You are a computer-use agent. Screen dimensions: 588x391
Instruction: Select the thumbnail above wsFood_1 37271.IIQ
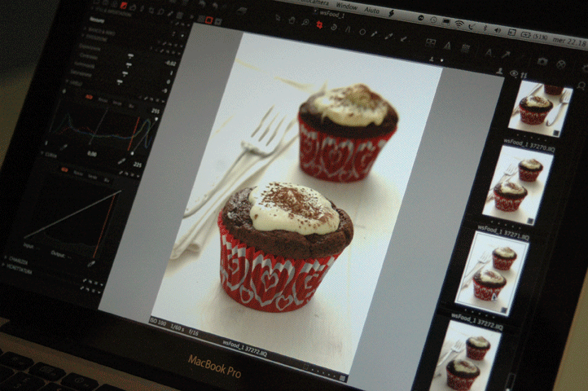click(x=517, y=186)
